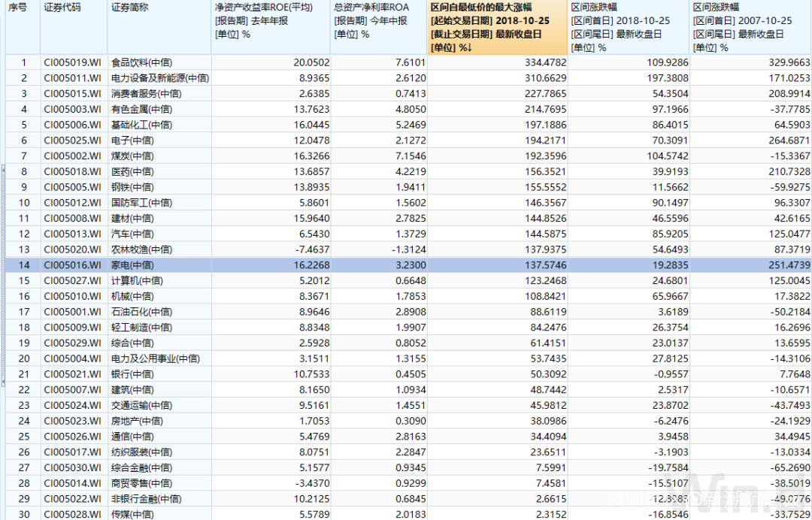This screenshot has height=520, width=812.
Task: Select the 食品饮料(中信) name cell
Action: [x=141, y=62]
